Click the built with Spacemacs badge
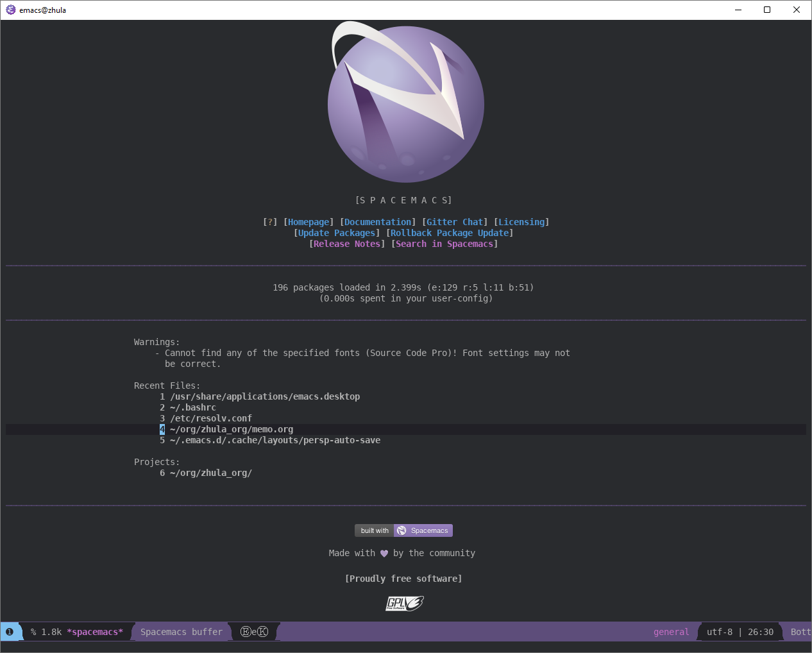 coord(403,530)
